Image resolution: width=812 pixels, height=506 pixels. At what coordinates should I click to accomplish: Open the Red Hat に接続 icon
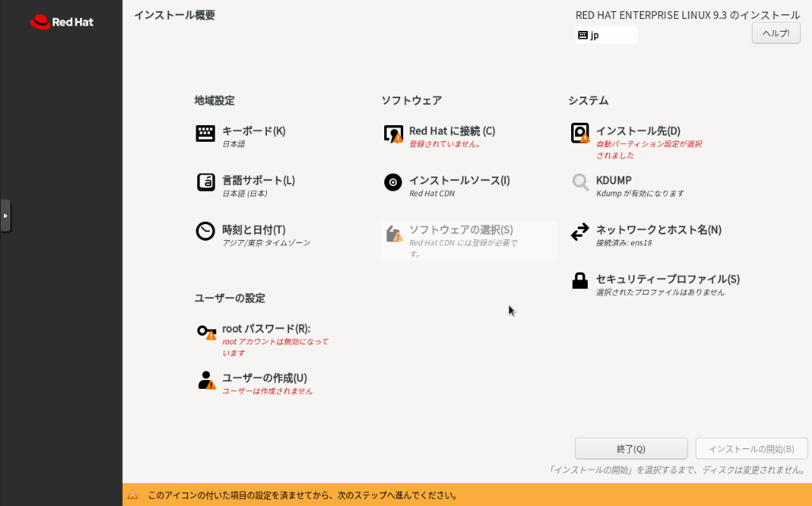click(393, 134)
